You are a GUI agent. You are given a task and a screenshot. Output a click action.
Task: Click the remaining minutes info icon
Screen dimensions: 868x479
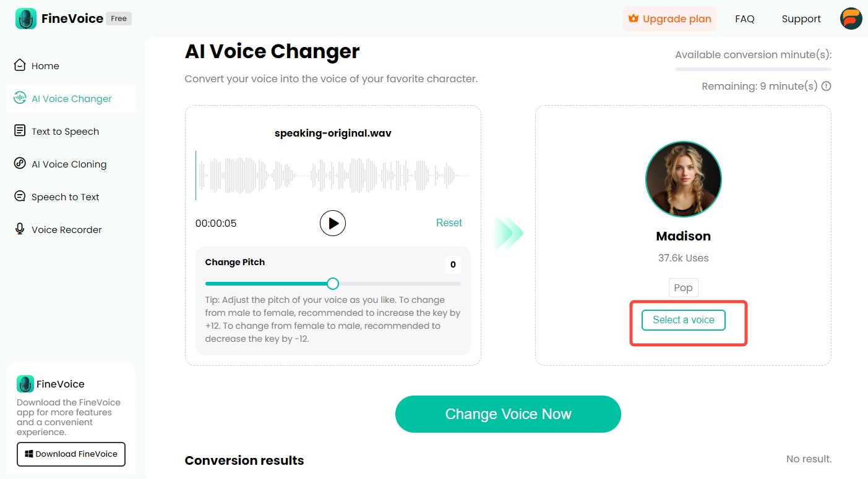[x=826, y=87]
